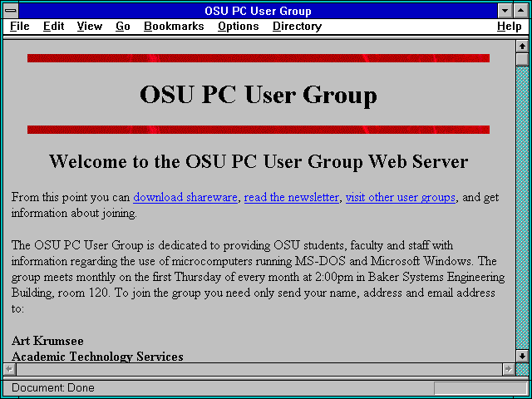Minimize the OSU PC User Group window

pyautogui.click(x=505, y=11)
